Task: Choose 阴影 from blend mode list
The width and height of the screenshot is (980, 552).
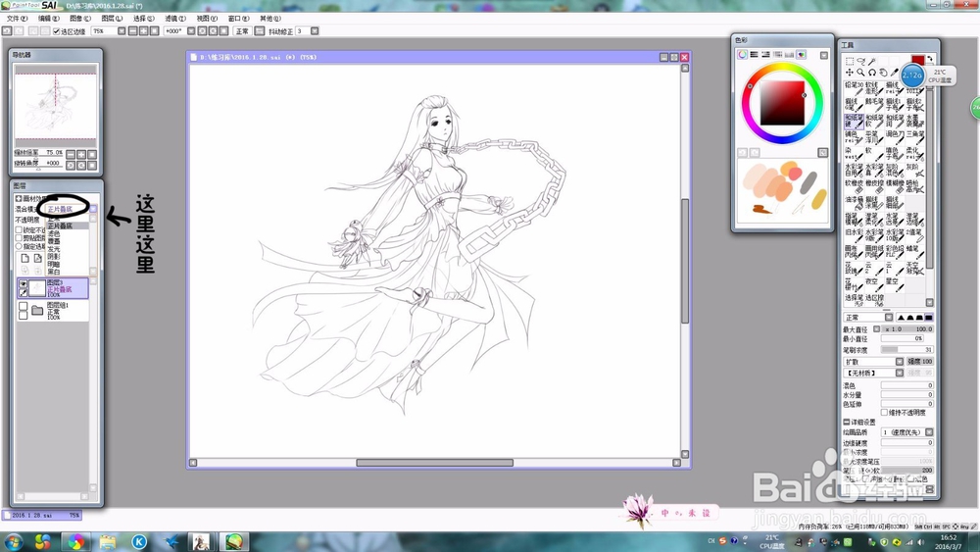Action: tap(53, 256)
